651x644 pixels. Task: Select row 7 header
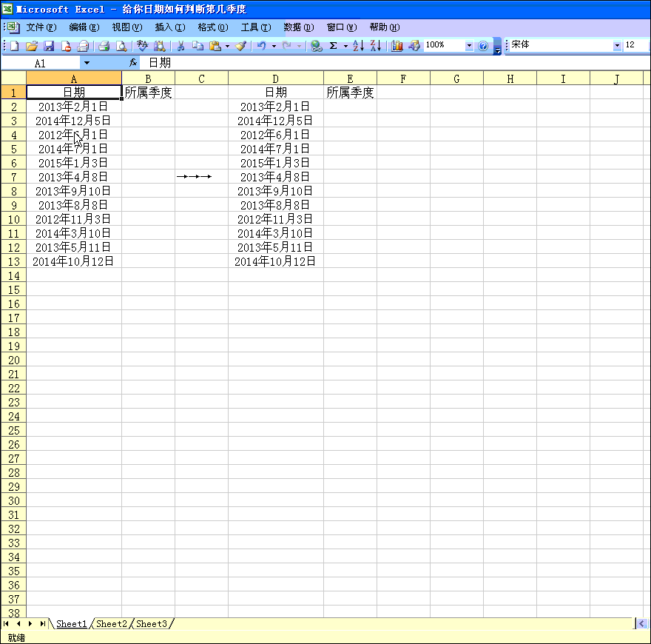click(x=13, y=177)
